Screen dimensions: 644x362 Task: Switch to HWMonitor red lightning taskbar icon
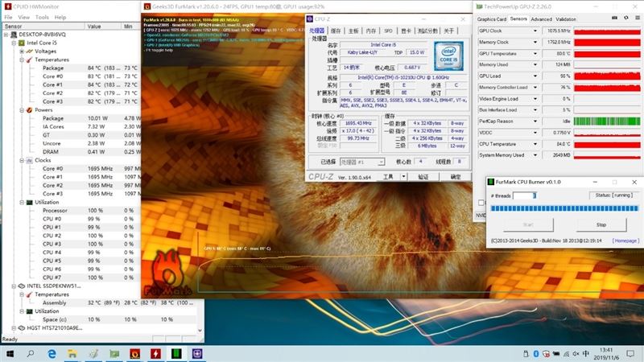click(155, 354)
